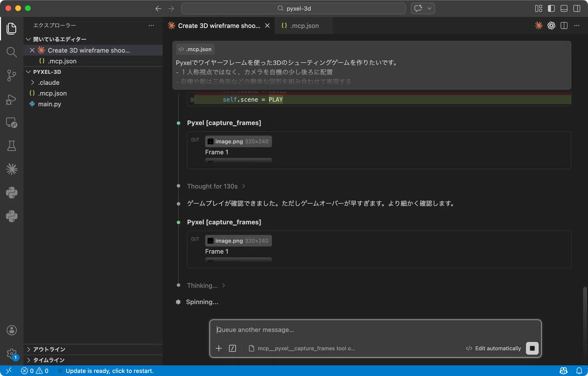Image resolution: width=588 pixels, height=376 pixels.
Task: Open the Accounts menu icon
Action: (x=11, y=330)
